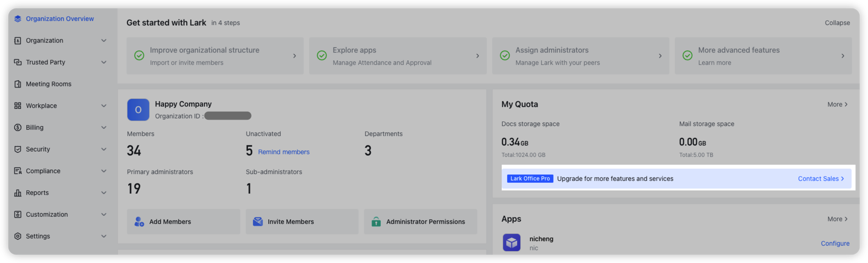This screenshot has height=263, width=868.
Task: Click the nicheng app cube icon
Action: pos(511,243)
